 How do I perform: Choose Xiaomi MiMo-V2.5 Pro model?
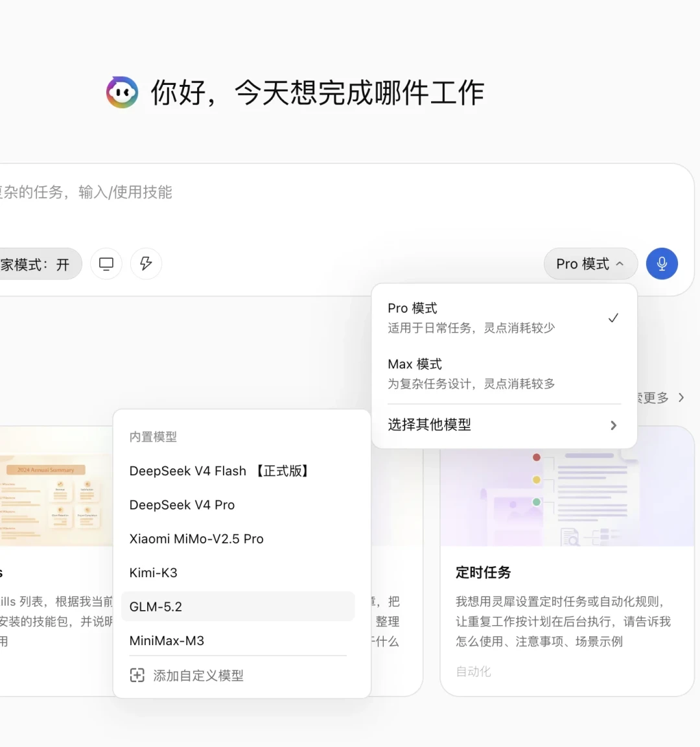click(238, 538)
